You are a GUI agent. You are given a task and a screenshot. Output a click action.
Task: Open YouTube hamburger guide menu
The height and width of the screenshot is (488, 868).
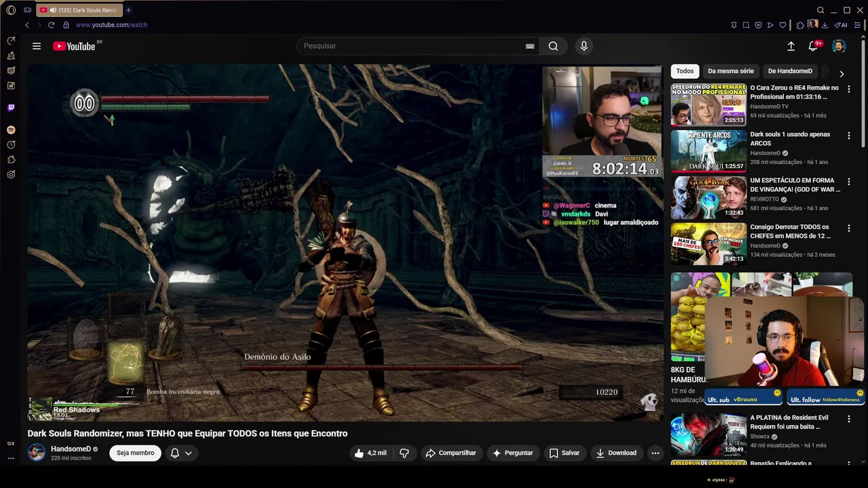[x=37, y=46]
